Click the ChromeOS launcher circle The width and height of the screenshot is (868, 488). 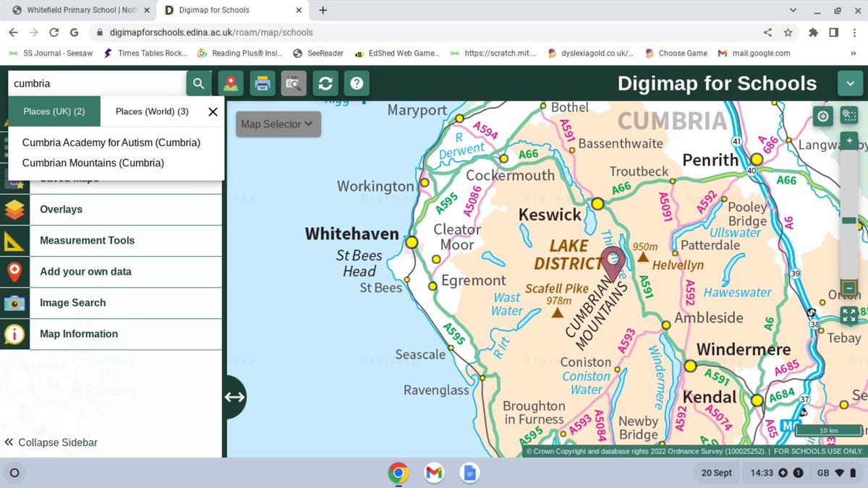14,473
